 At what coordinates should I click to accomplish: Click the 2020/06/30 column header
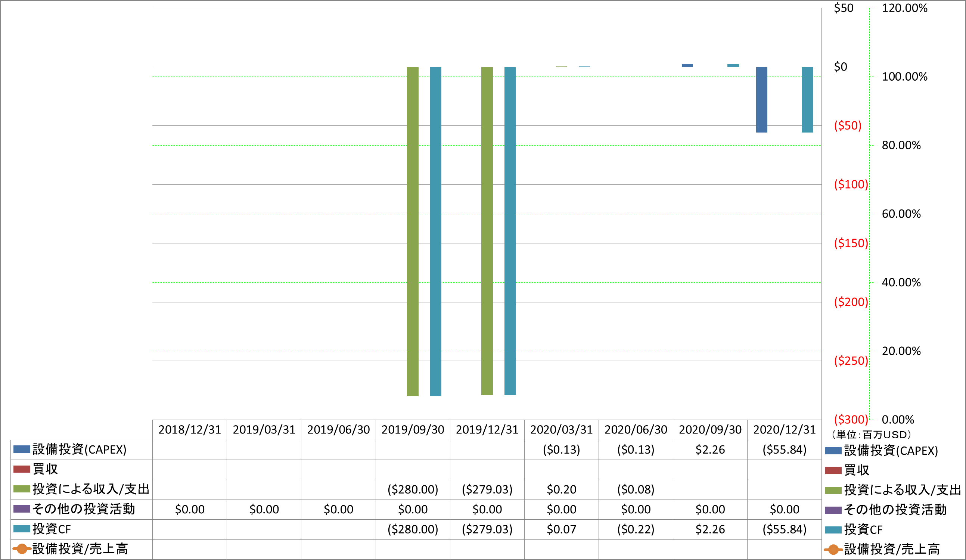click(x=636, y=430)
